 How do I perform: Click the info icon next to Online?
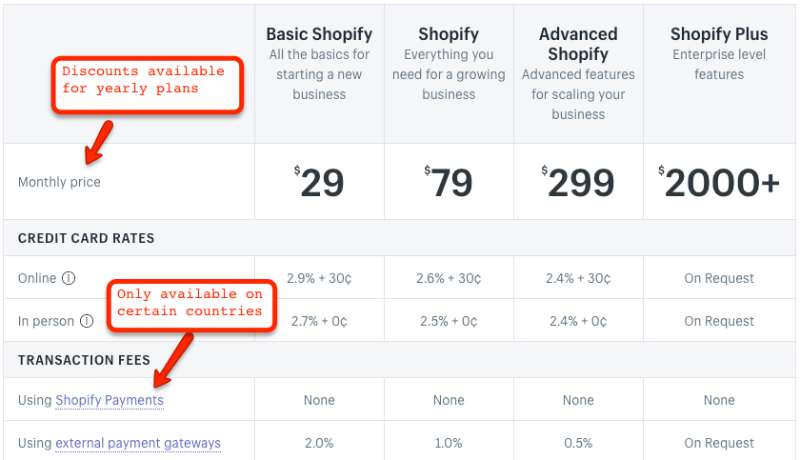(x=68, y=278)
